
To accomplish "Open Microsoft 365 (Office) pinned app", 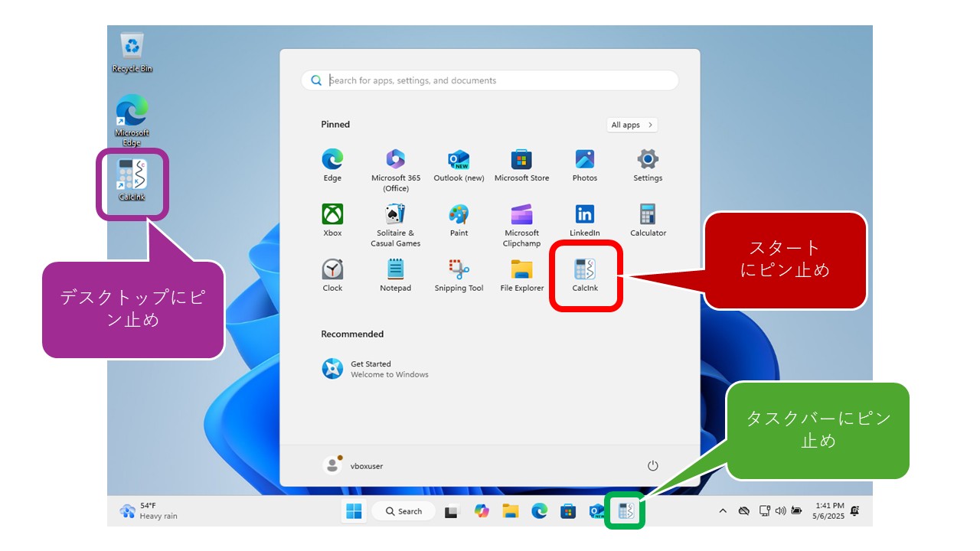I will click(x=396, y=170).
